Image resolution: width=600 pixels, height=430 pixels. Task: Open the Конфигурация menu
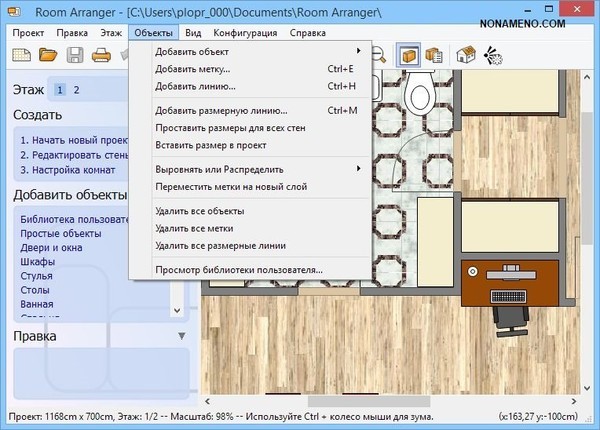point(244,32)
